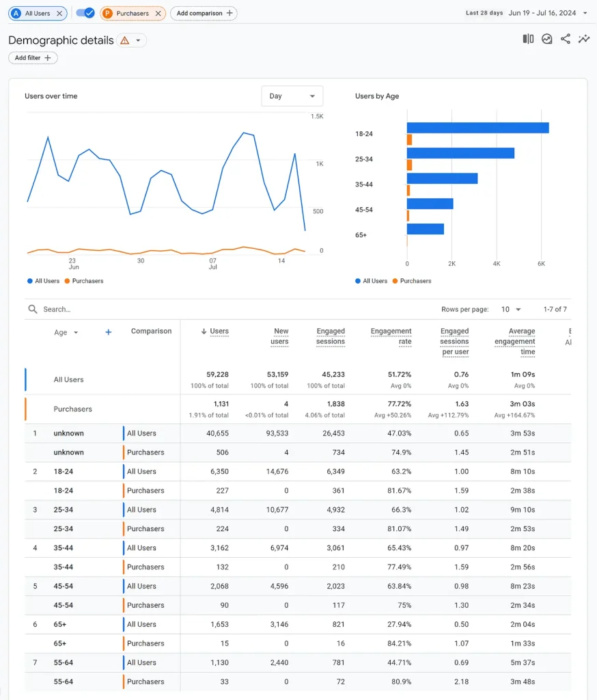597x700 pixels.
Task: Click the Add filter button
Action: [x=33, y=58]
